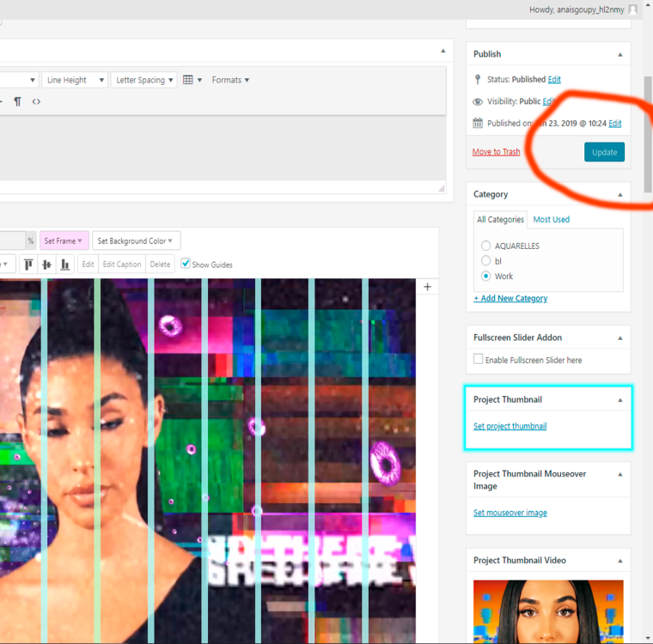Screen dimensions: 653x644
Task: Toggle the paragraph marks icon
Action: [x=17, y=101]
